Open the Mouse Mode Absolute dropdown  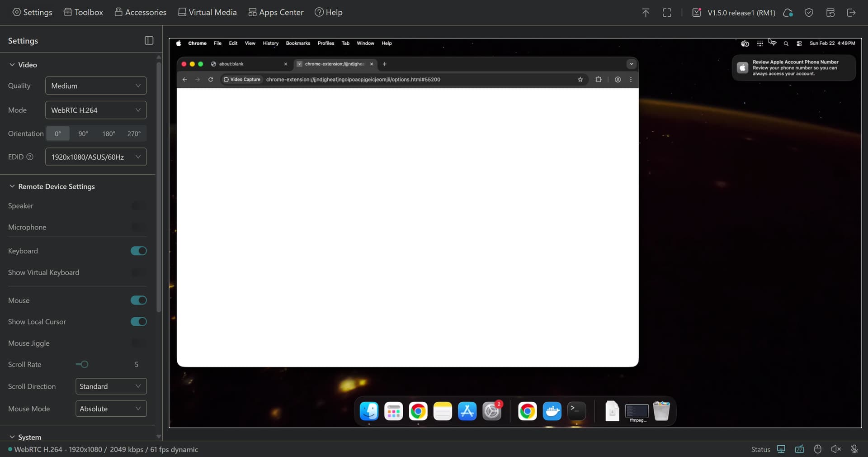[111, 409]
